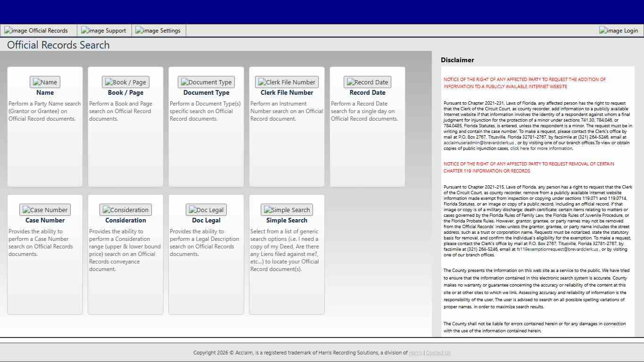644x362 pixels.
Task: Open the Support menu
Action: coord(104,31)
